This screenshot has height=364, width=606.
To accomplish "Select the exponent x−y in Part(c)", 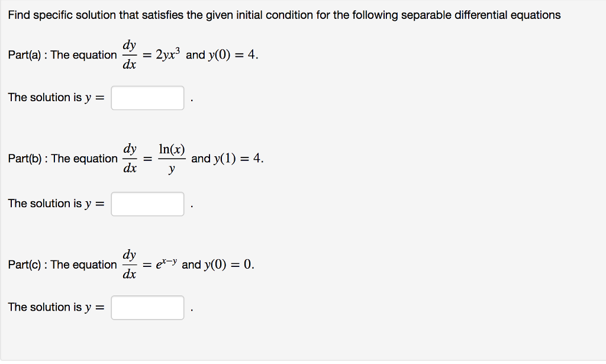I will [166, 261].
